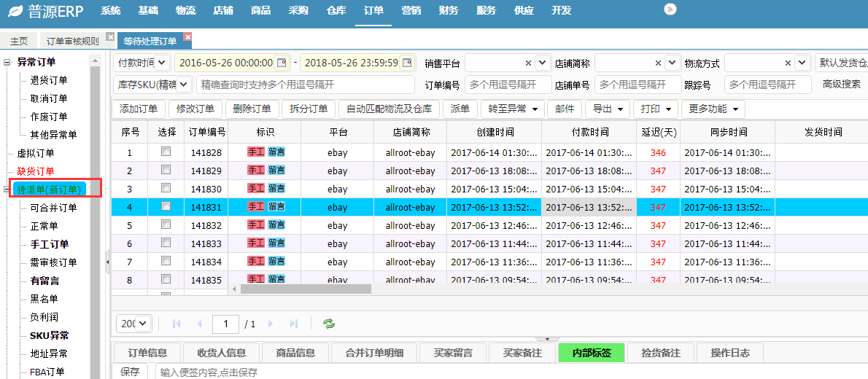Click the 拆分订单 button
Viewport: 868px width, 379px height.
[309, 109]
